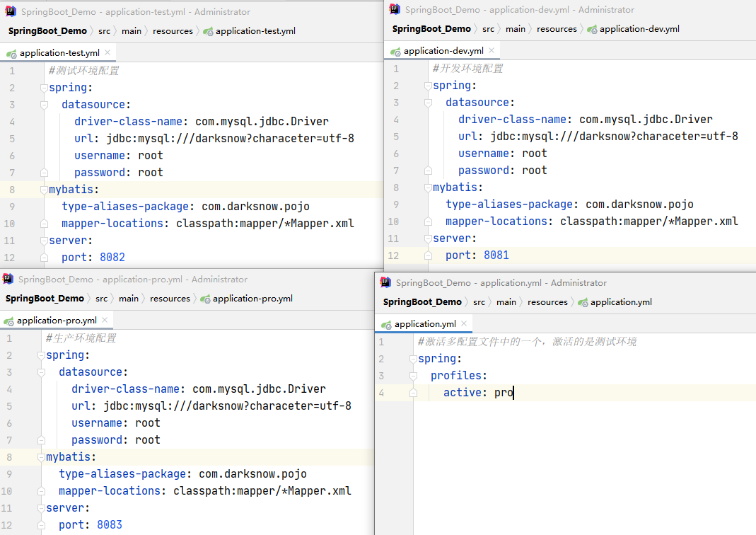
Task: Collapse the spring block in application-pro.yml
Action: click(x=41, y=355)
